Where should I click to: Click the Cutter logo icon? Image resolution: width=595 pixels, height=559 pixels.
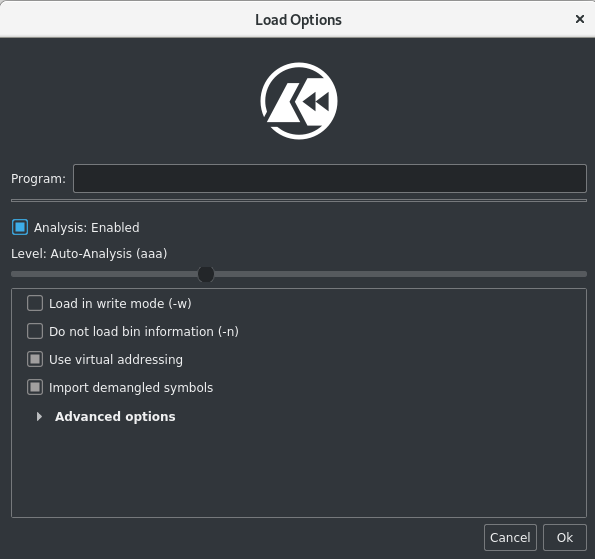click(x=299, y=101)
